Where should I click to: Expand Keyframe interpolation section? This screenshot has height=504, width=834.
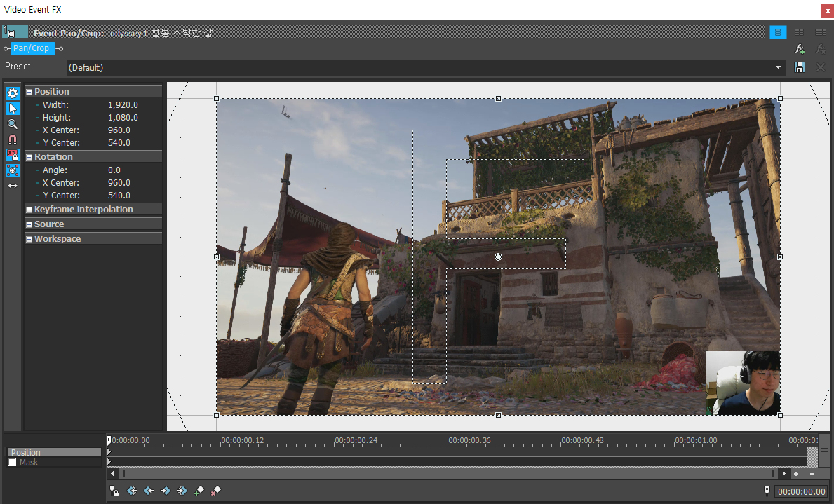click(29, 210)
